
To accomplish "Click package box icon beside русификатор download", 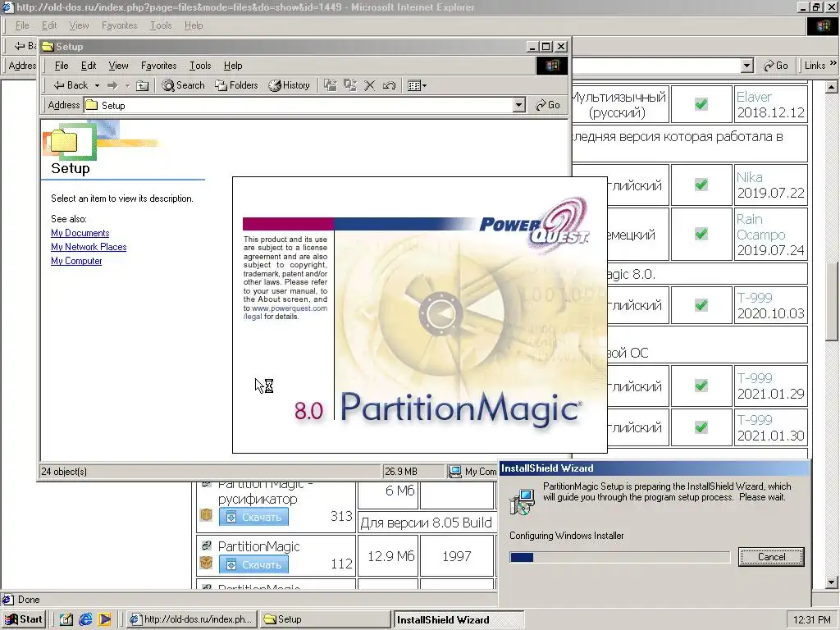I will (x=206, y=515).
